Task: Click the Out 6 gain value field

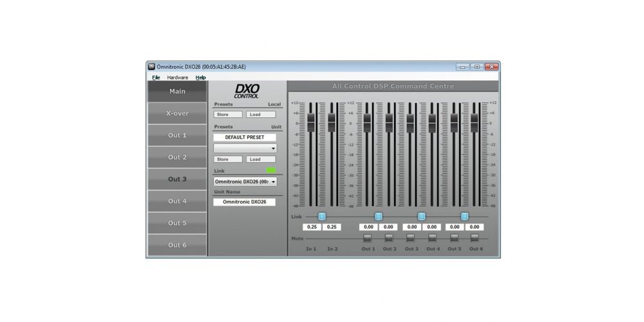Action: pyautogui.click(x=475, y=227)
